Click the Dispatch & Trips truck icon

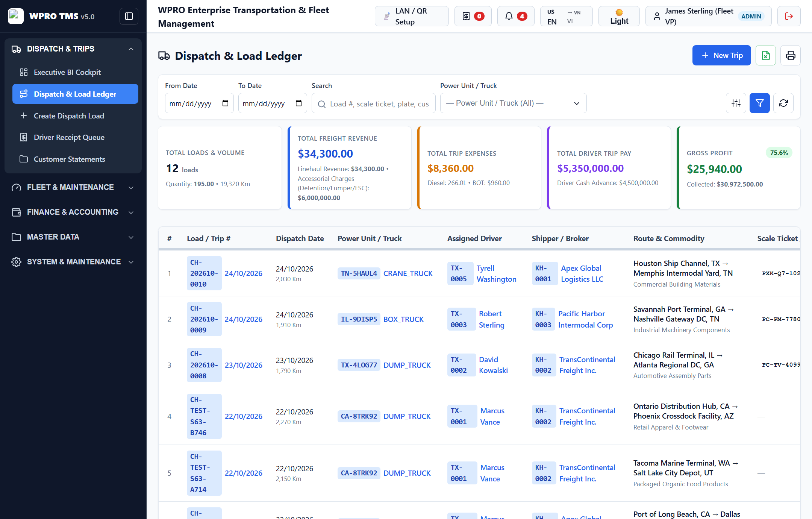(x=16, y=49)
